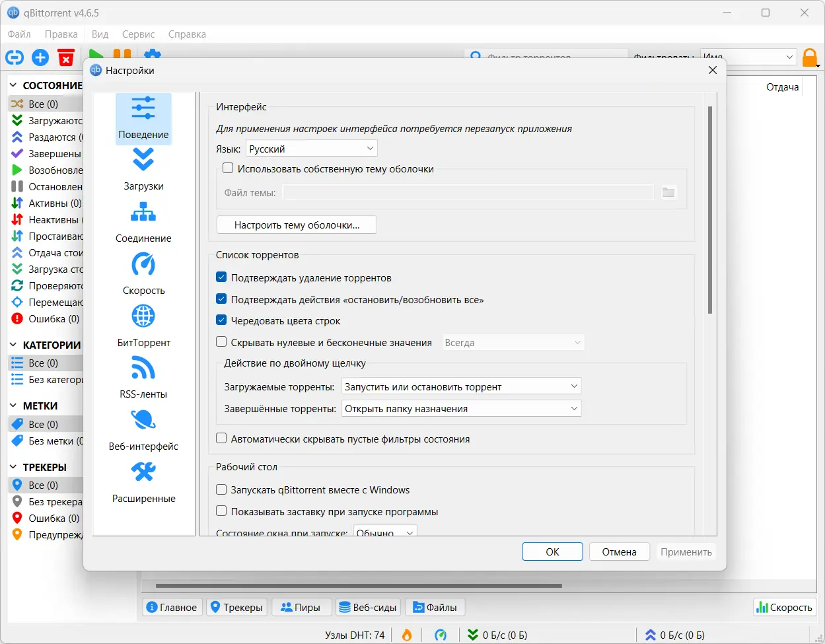825x644 pixels.
Task: Click Настроить тему оболочки button
Action: 296,225
